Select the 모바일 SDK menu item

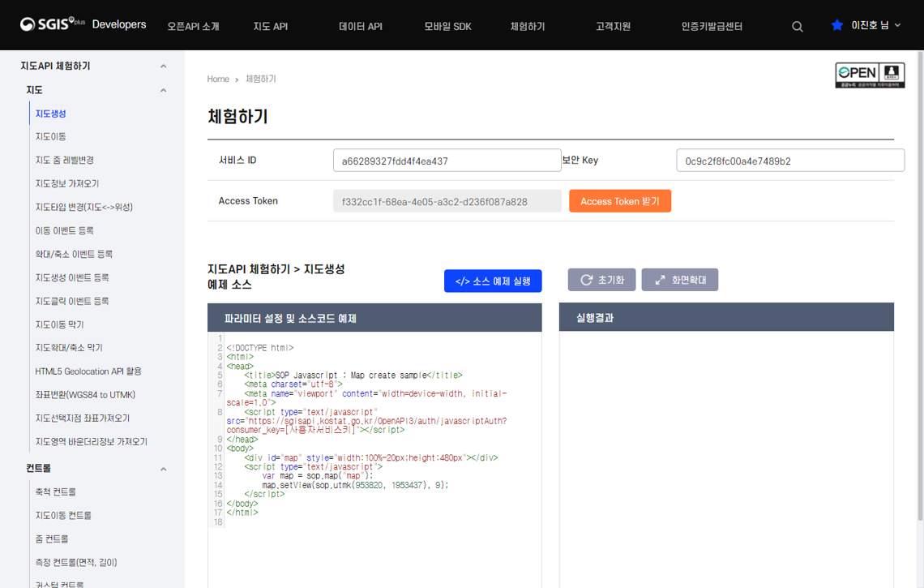[x=450, y=25]
